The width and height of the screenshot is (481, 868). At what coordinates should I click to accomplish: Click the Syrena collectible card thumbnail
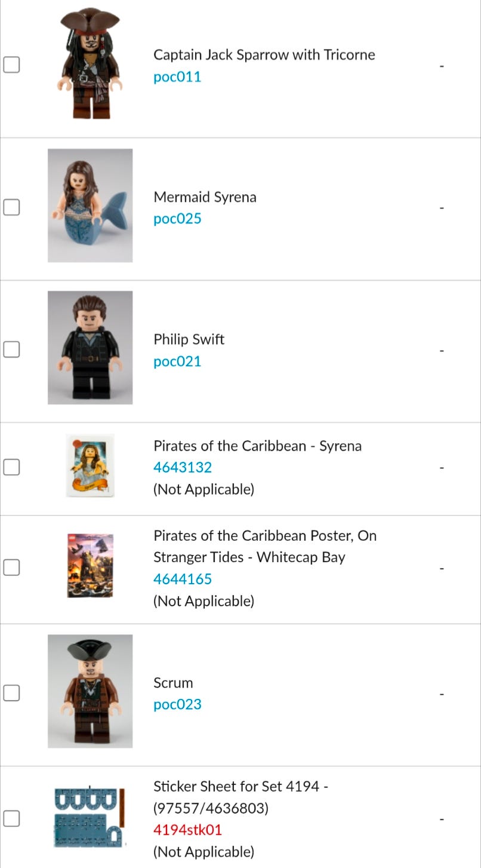(90, 466)
